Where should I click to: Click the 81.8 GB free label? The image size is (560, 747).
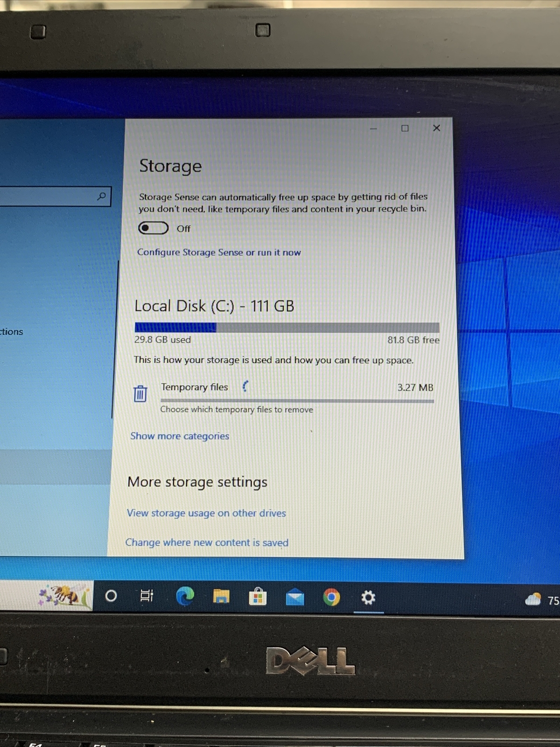click(413, 340)
